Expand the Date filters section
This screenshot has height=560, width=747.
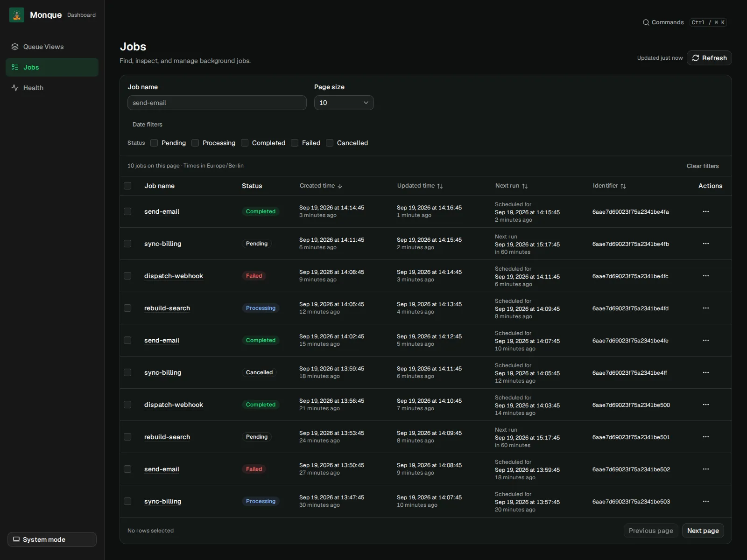pyautogui.click(x=148, y=125)
